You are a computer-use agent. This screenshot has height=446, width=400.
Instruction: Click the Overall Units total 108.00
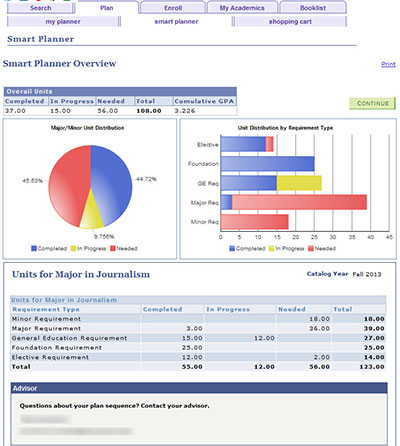point(149,111)
